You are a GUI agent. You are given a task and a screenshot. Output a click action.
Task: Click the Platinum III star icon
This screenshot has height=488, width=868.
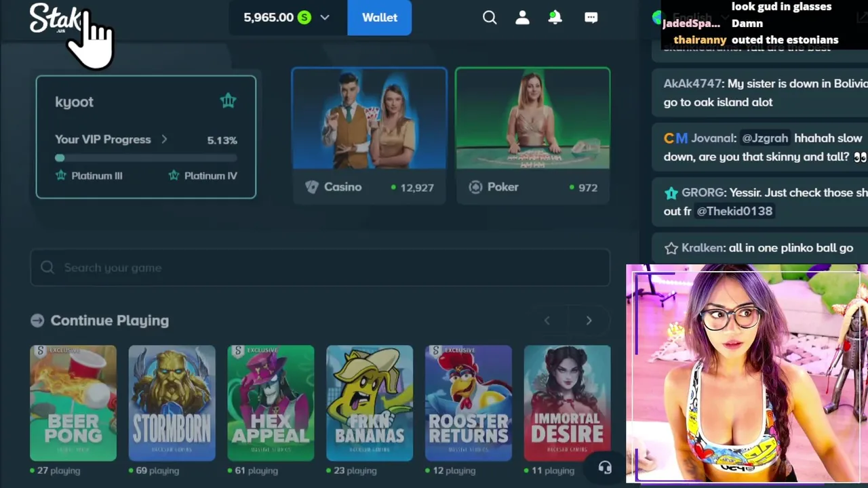point(60,176)
